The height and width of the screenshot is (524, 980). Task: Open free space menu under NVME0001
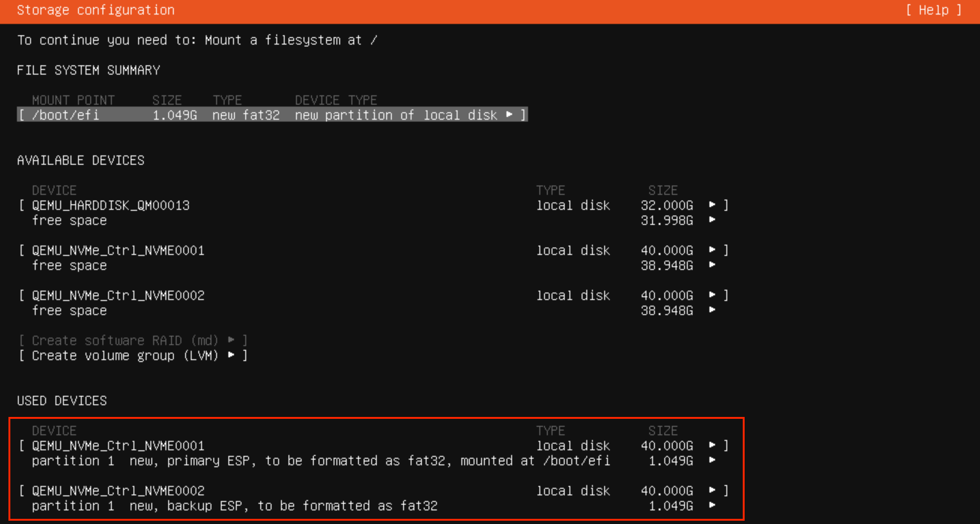[712, 265]
